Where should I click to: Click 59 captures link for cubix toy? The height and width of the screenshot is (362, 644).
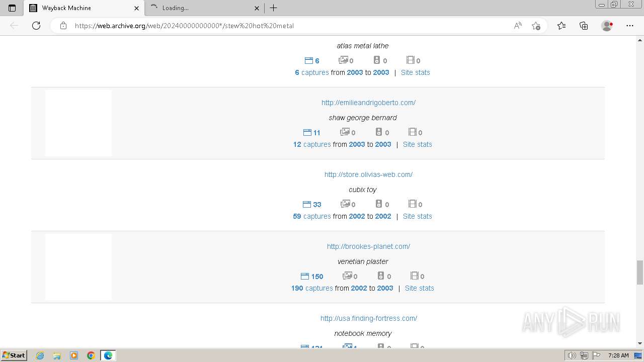click(312, 216)
